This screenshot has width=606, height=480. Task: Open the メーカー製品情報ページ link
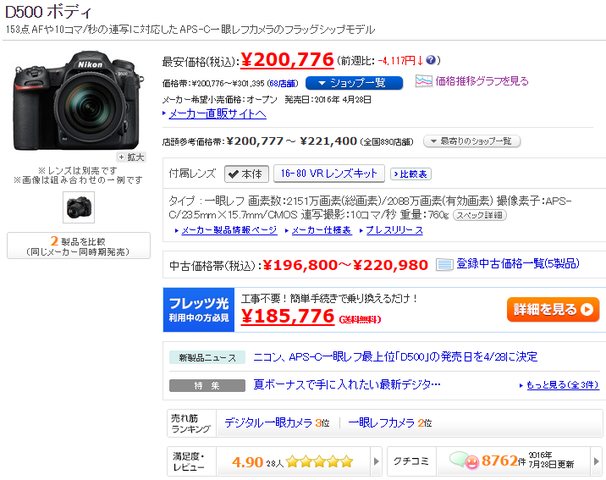coord(229,230)
